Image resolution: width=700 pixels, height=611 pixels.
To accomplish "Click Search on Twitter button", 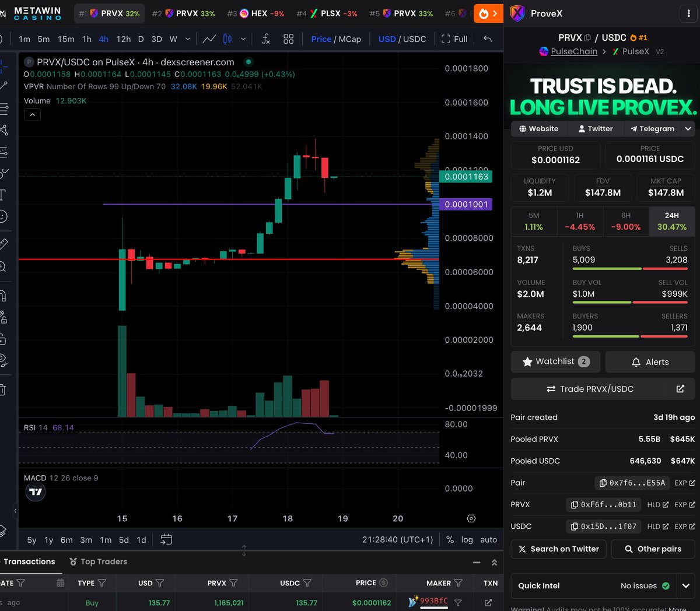I will [x=559, y=549].
